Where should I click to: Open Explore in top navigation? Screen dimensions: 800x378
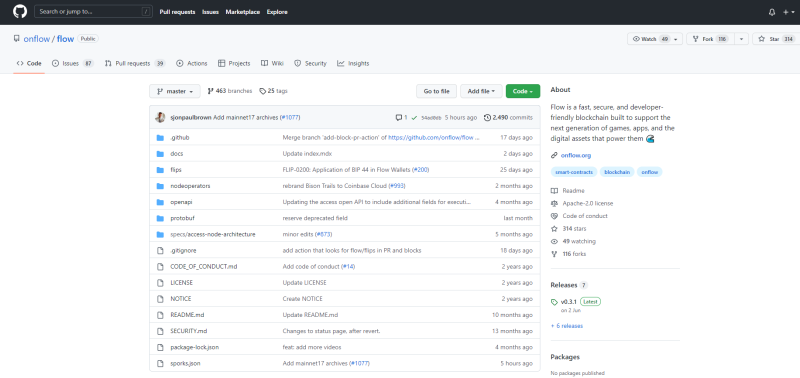click(277, 12)
